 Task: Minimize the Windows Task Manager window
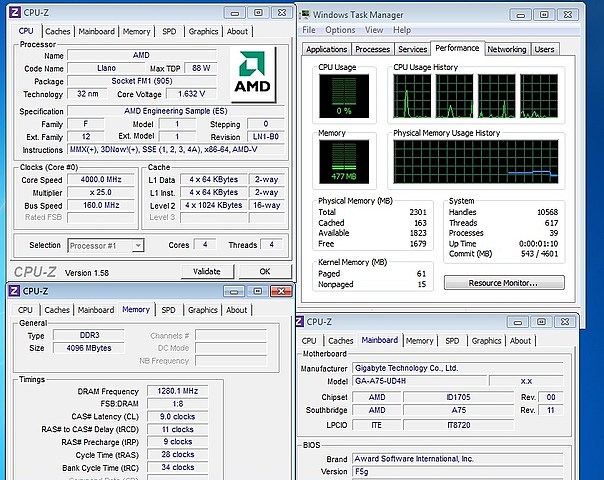coord(520,15)
